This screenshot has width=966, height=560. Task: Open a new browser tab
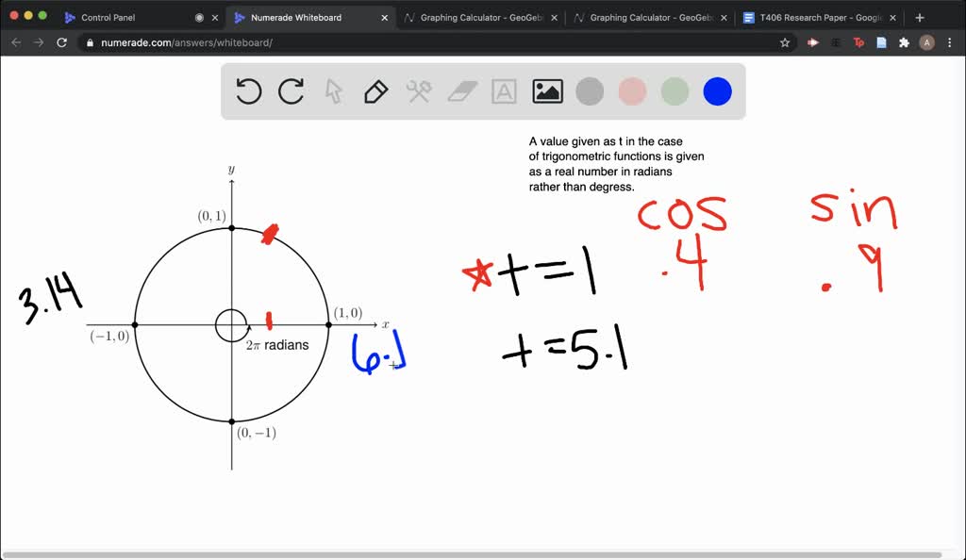tap(920, 17)
